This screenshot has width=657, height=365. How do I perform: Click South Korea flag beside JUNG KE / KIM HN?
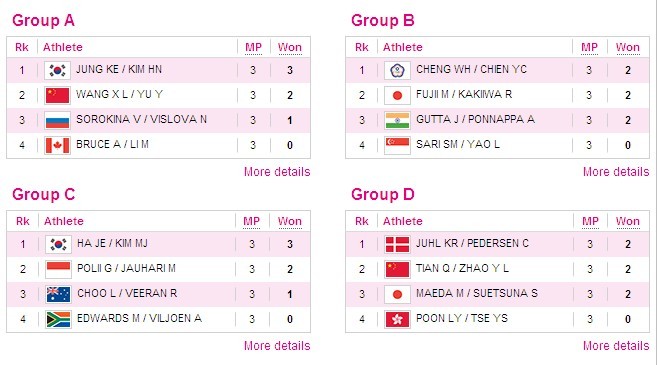[57, 70]
